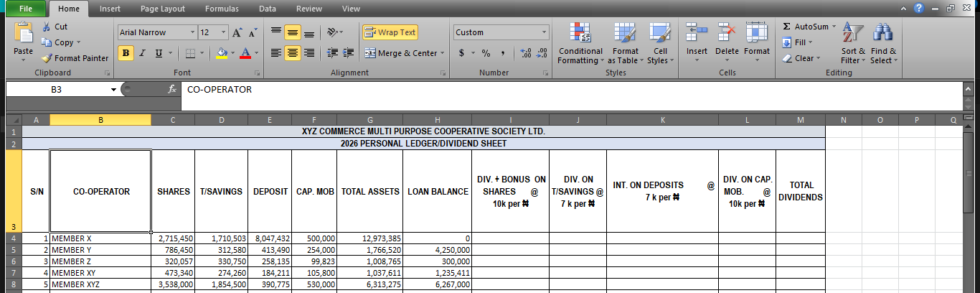Screen dimensions: 980x293
Task: Align text right
Action: [308, 53]
